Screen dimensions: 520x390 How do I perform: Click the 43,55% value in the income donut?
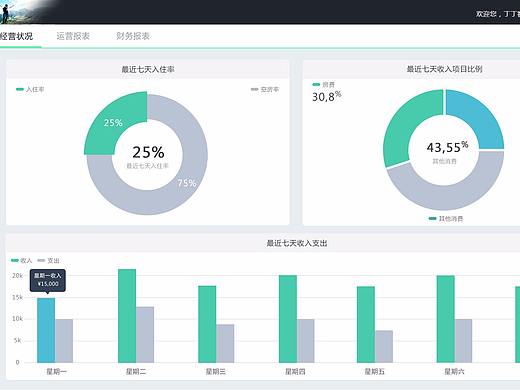[447, 147]
